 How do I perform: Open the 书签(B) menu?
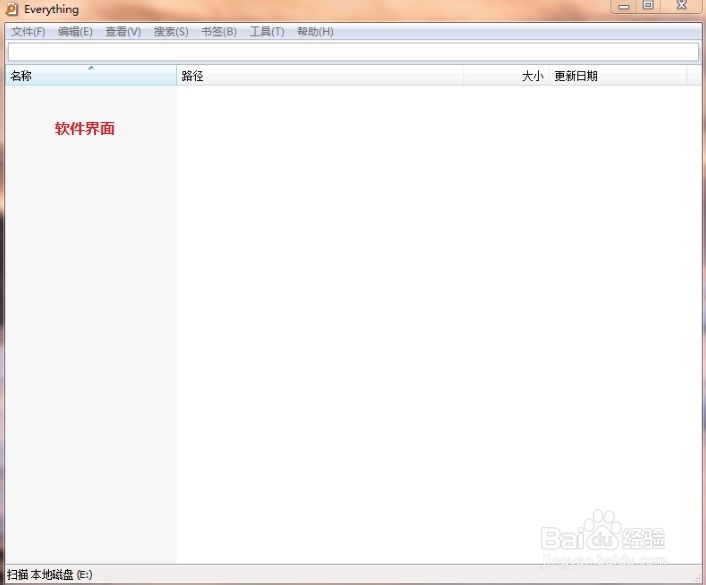click(219, 32)
